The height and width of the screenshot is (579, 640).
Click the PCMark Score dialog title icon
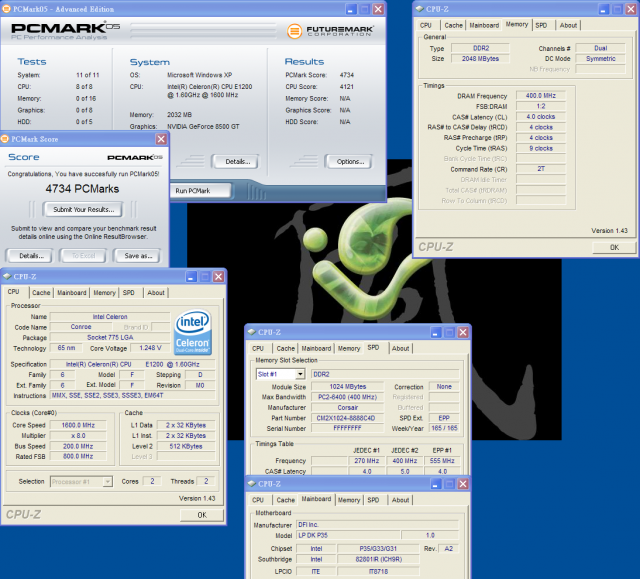pyautogui.click(x=5, y=139)
